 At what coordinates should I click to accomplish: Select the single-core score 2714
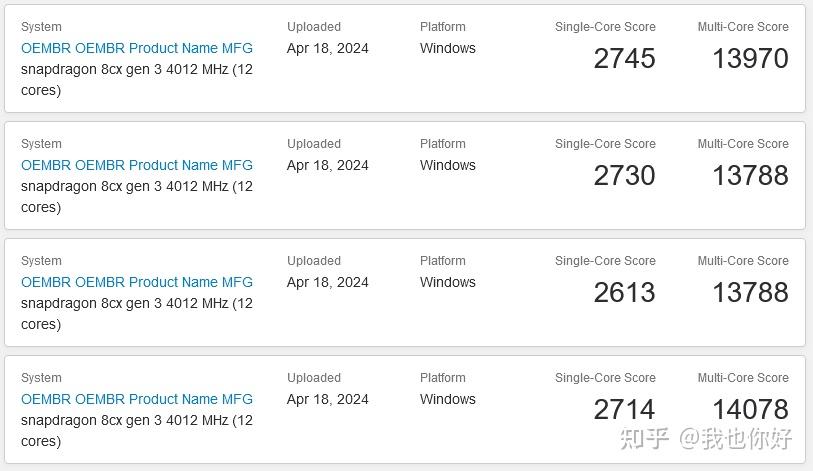624,410
